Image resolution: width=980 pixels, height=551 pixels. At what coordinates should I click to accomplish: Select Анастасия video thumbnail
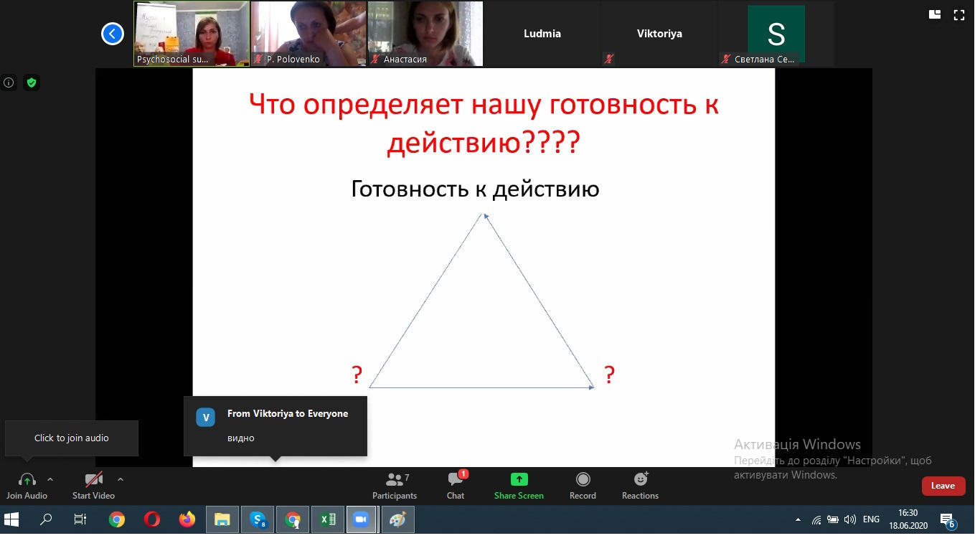425,34
